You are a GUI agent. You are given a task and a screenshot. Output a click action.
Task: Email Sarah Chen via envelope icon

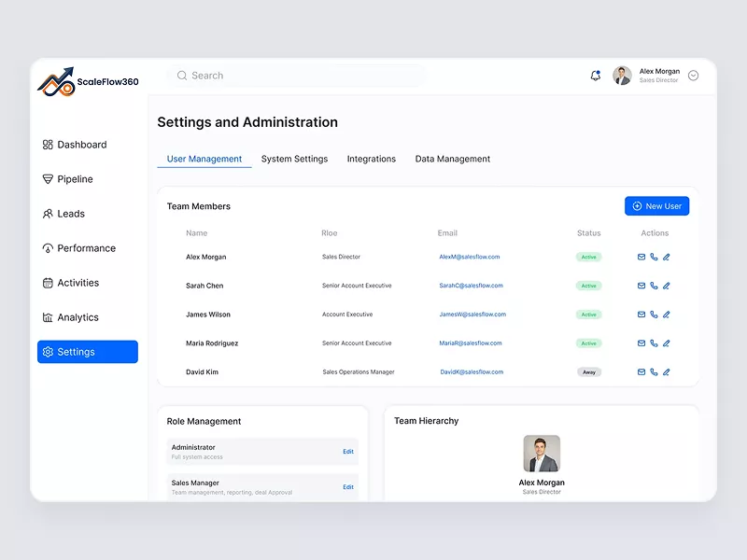pos(641,286)
